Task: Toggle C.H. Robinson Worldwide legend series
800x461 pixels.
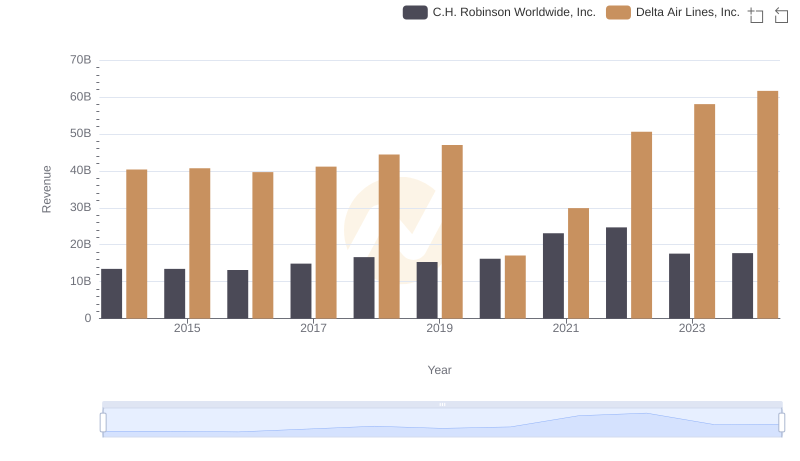Action: (x=499, y=12)
